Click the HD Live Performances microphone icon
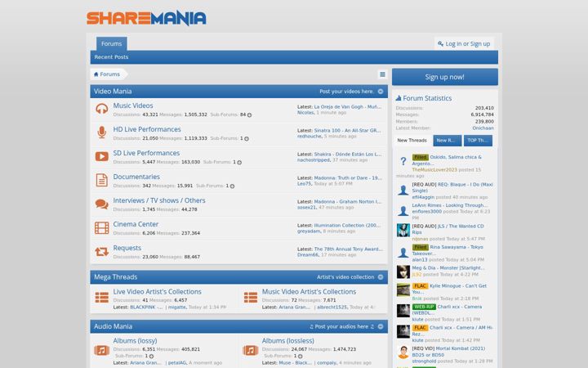 tap(101, 132)
